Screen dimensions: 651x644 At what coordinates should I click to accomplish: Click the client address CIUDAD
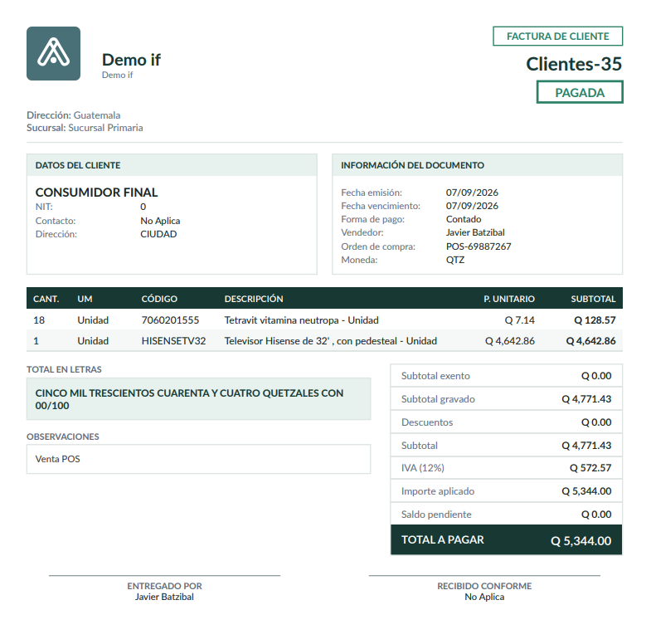158,234
